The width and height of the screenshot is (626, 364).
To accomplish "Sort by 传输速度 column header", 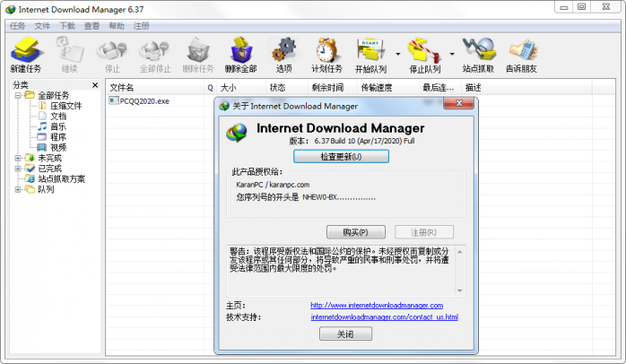I will [387, 87].
